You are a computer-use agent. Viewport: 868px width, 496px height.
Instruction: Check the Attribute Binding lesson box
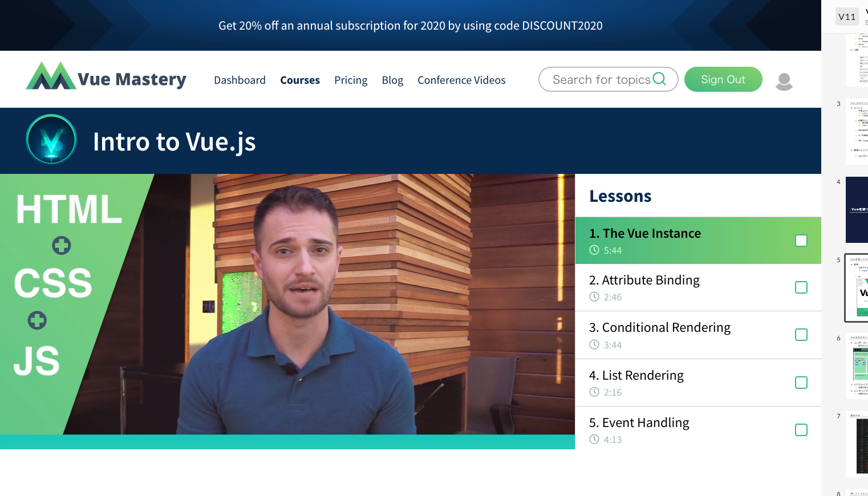801,287
